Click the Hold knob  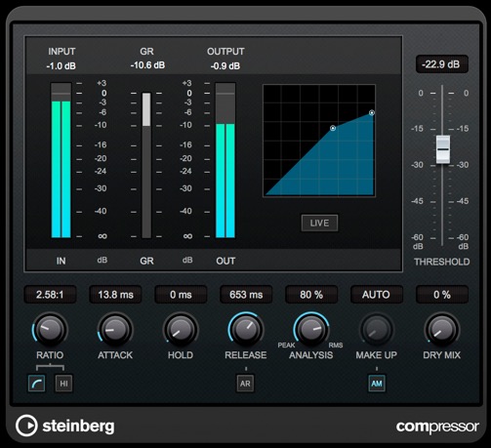point(181,330)
